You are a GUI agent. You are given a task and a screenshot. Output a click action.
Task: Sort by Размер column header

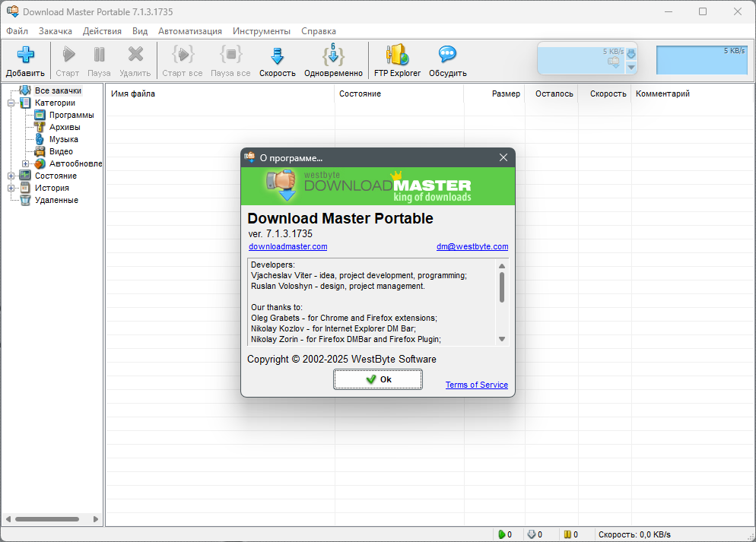point(494,94)
